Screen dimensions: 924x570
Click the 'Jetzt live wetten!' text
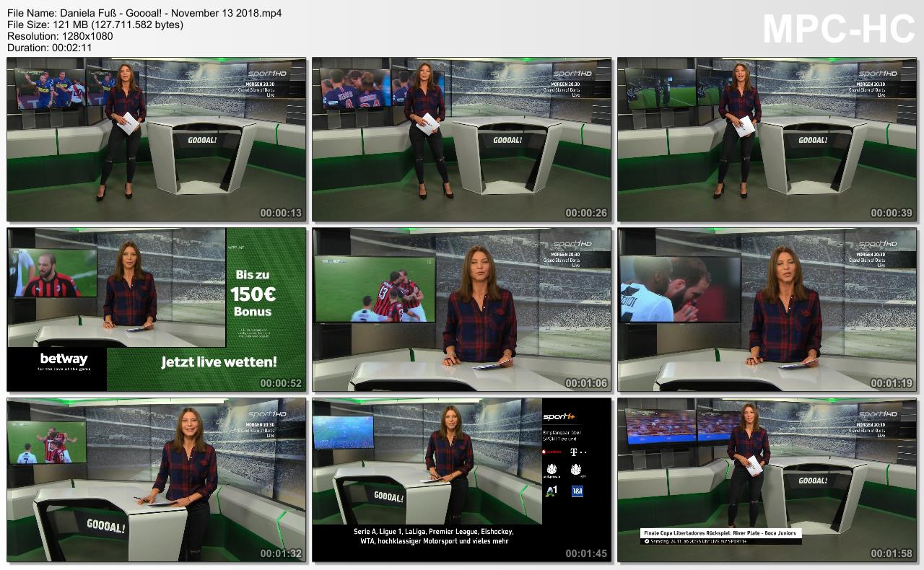(219, 362)
